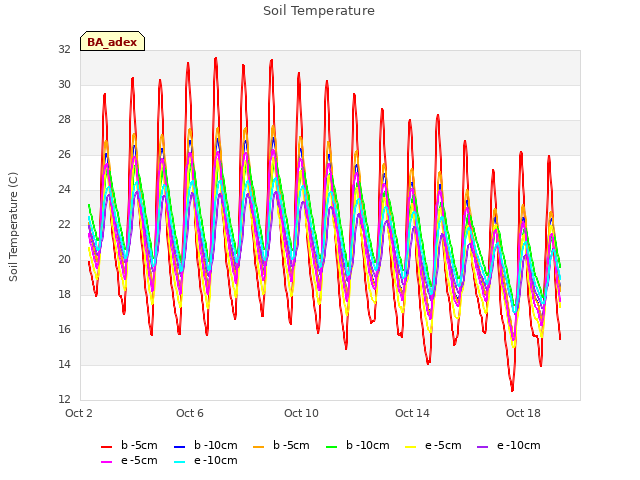This screenshot has height=480, width=640.
Task: Click the y-axis value 12
Action: pyautogui.click(x=64, y=399)
